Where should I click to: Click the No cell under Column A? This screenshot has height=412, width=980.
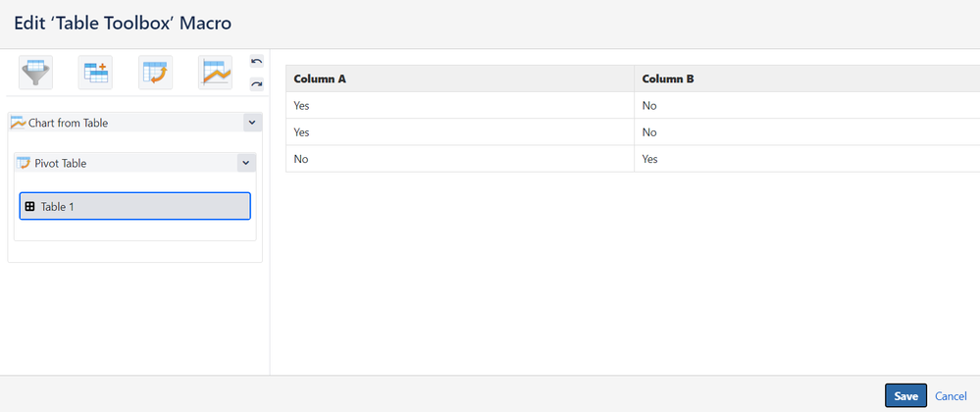tap(301, 159)
